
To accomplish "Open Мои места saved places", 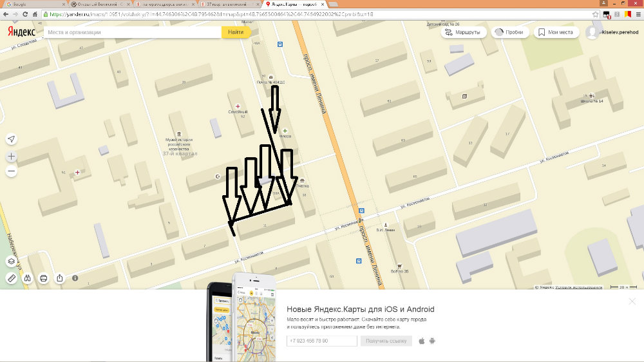I will pos(556,32).
